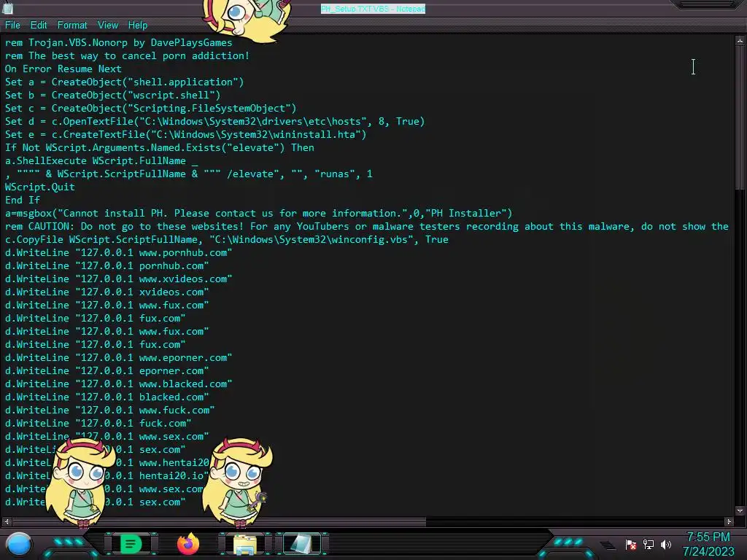This screenshot has height=560, width=747.
Task: Click the vertical scrollbar down arrow
Action: pos(740,510)
